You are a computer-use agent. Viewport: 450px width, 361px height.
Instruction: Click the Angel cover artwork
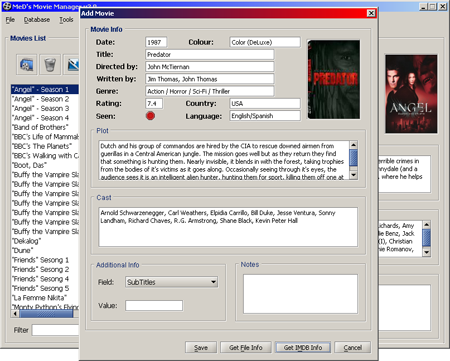tap(411, 94)
